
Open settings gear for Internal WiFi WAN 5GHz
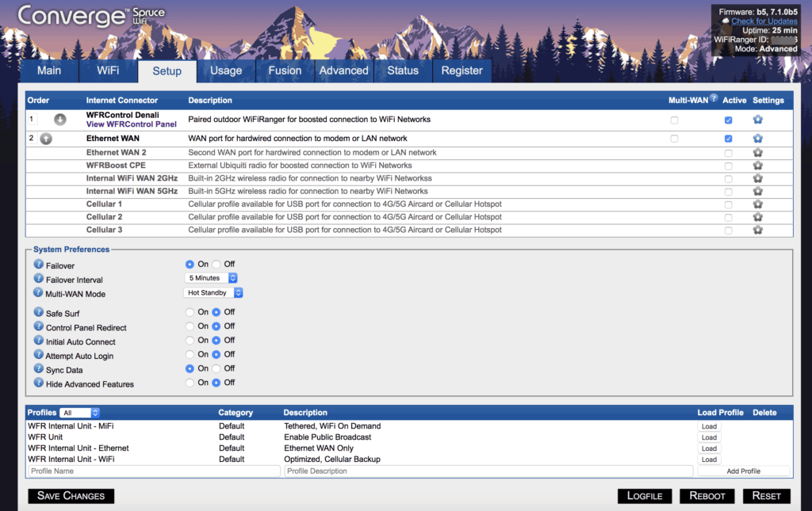pos(757,192)
